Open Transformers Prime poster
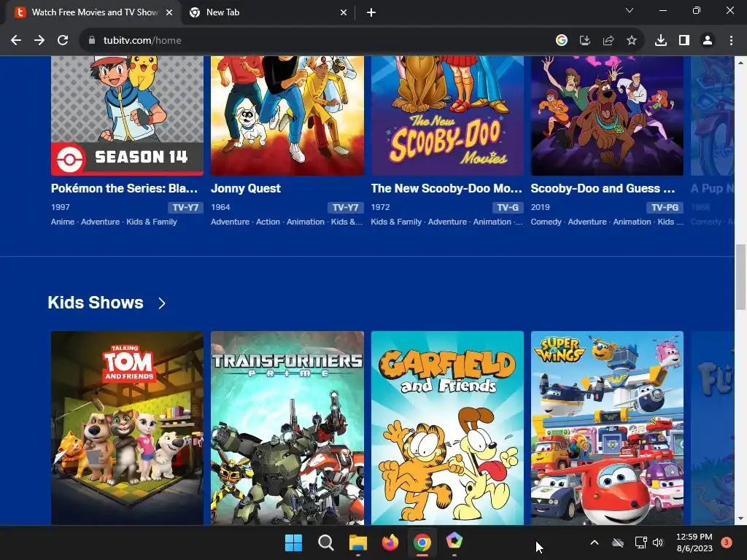 (x=287, y=428)
